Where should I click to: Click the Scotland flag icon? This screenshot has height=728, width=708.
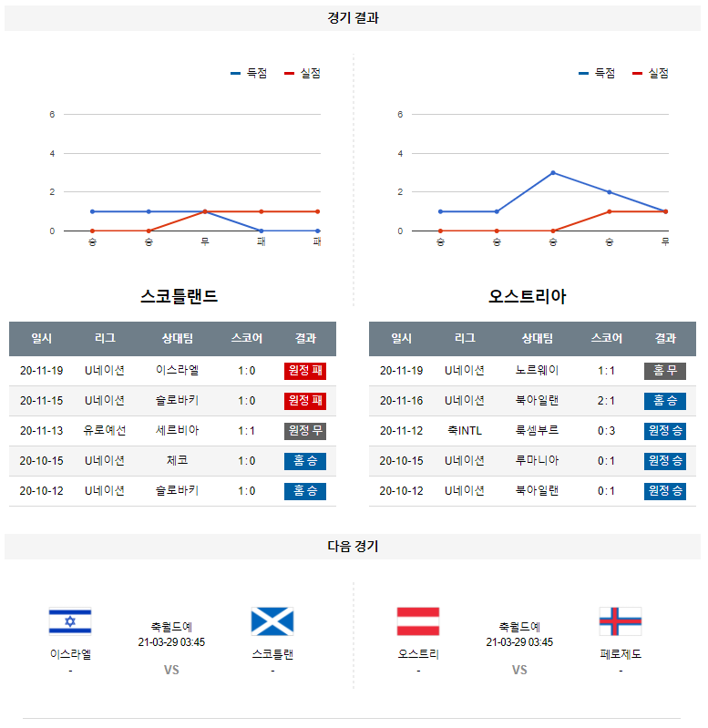pyautogui.click(x=272, y=621)
